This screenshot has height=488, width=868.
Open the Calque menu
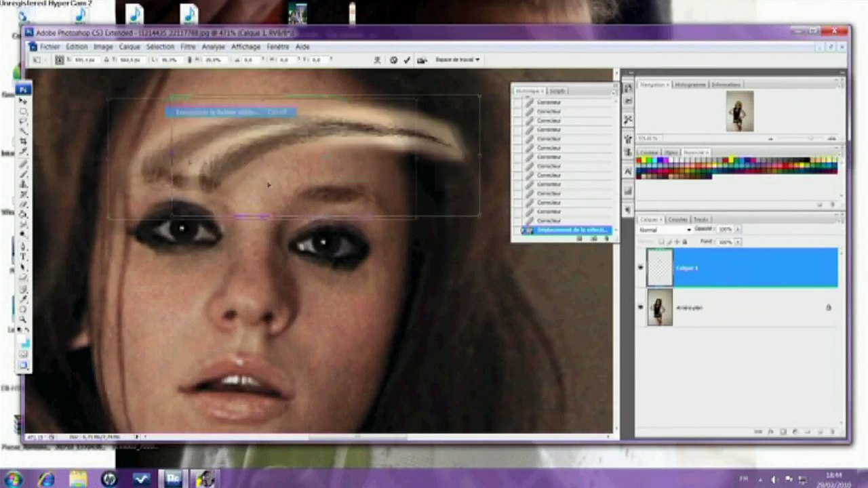[129, 47]
